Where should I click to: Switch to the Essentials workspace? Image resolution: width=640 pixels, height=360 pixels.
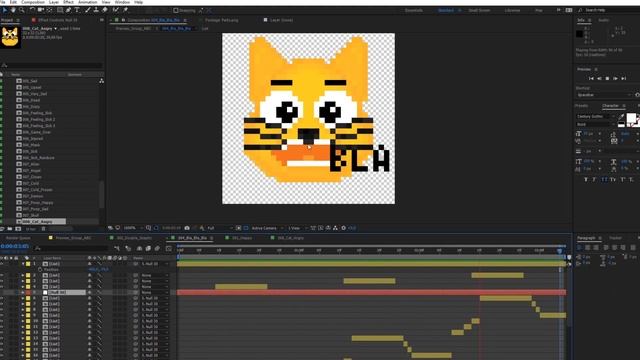click(x=414, y=10)
